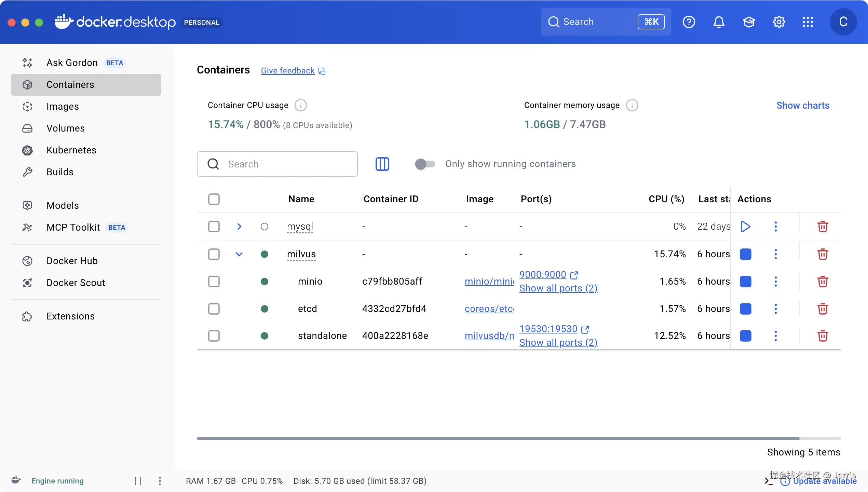This screenshot has width=868, height=492.
Task: Collapse the milvus container group
Action: [239, 254]
